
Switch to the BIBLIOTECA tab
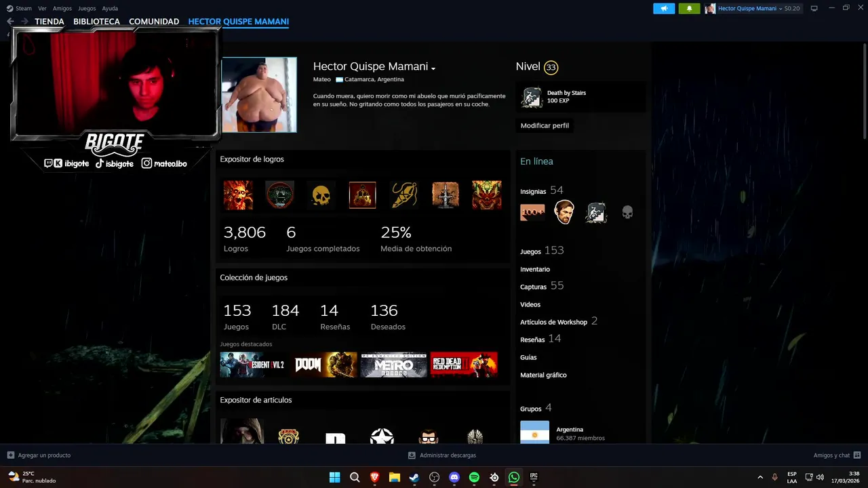96,22
